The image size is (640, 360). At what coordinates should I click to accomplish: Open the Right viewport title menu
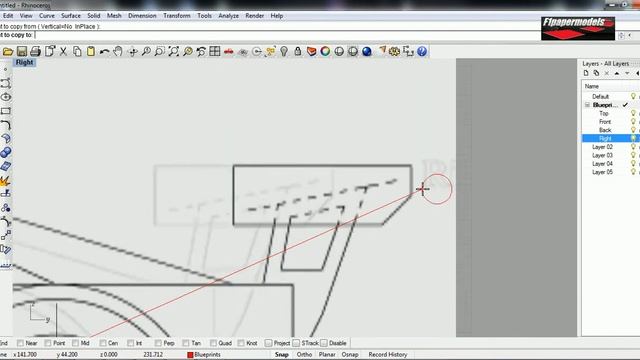coord(24,62)
